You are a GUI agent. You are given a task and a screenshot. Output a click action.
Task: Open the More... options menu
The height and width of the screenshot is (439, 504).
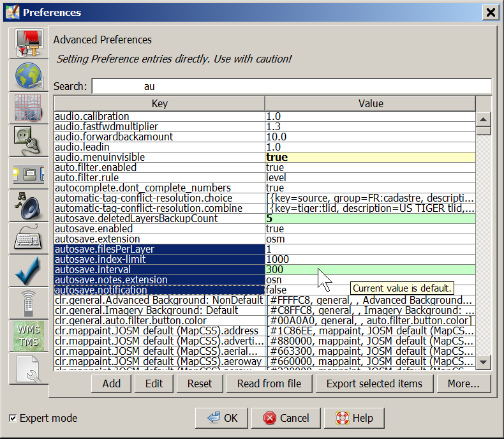(463, 383)
